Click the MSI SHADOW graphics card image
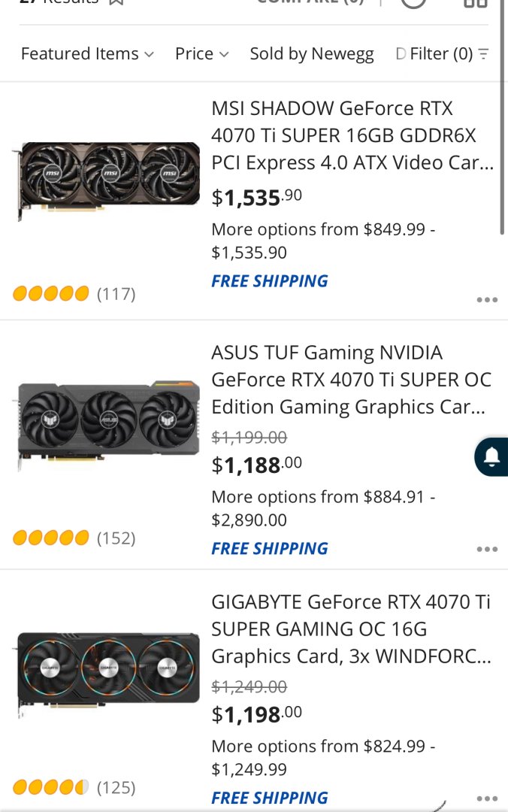508x812 pixels. [x=107, y=181]
